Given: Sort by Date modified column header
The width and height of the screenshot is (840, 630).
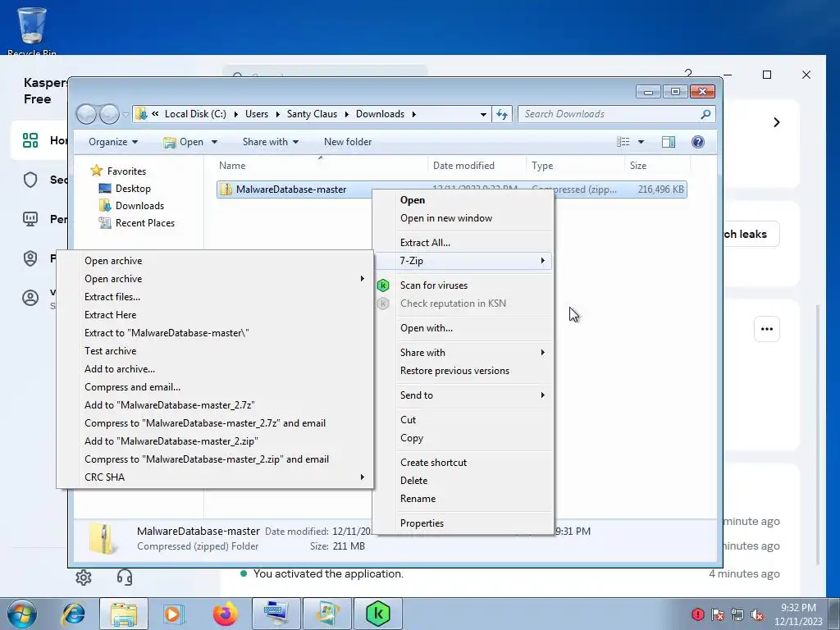Looking at the screenshot, I should [477, 166].
